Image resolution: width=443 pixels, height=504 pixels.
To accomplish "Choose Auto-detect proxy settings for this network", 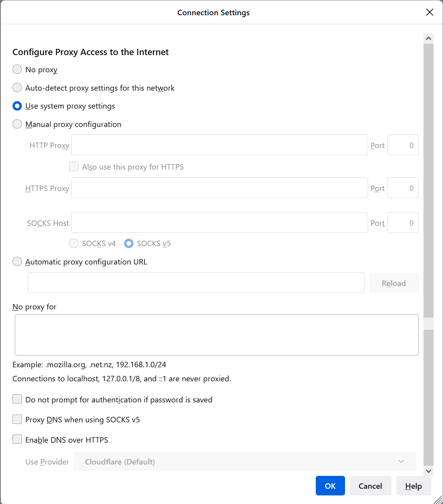I will [x=17, y=88].
